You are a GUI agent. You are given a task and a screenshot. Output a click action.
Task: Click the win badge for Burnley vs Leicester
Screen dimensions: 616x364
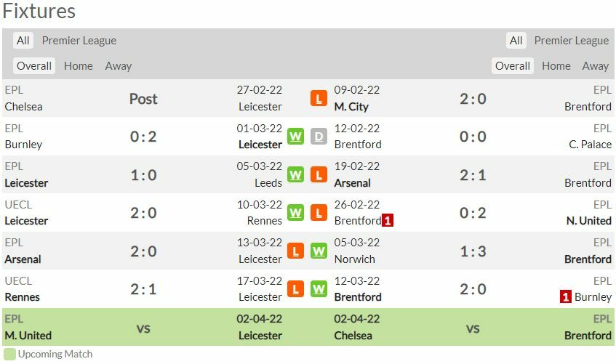coord(295,137)
